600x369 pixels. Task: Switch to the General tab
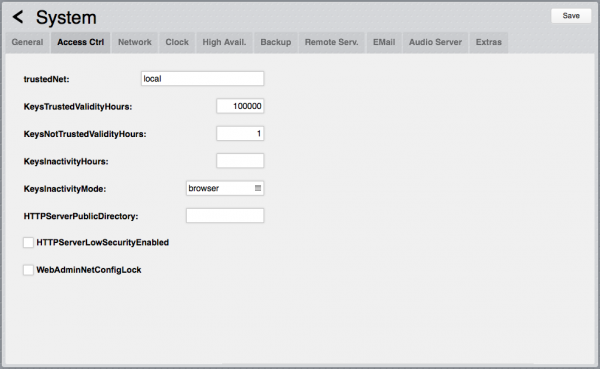tap(27, 42)
